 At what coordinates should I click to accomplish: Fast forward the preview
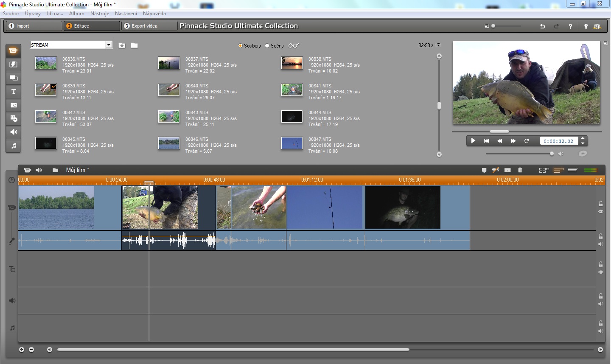coord(513,141)
